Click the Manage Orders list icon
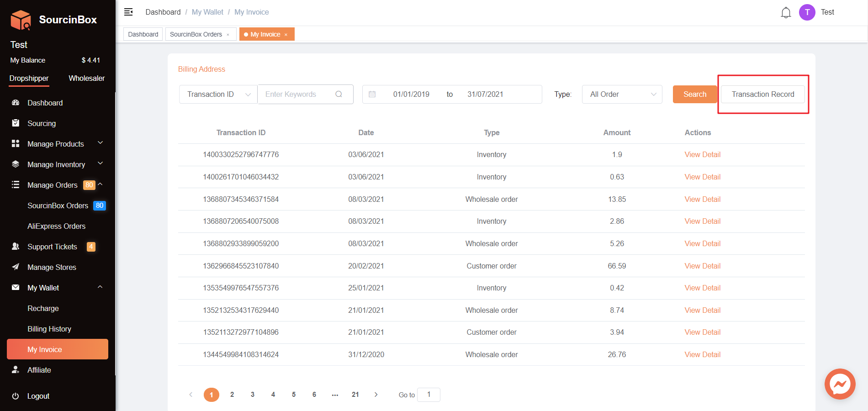 click(x=16, y=184)
